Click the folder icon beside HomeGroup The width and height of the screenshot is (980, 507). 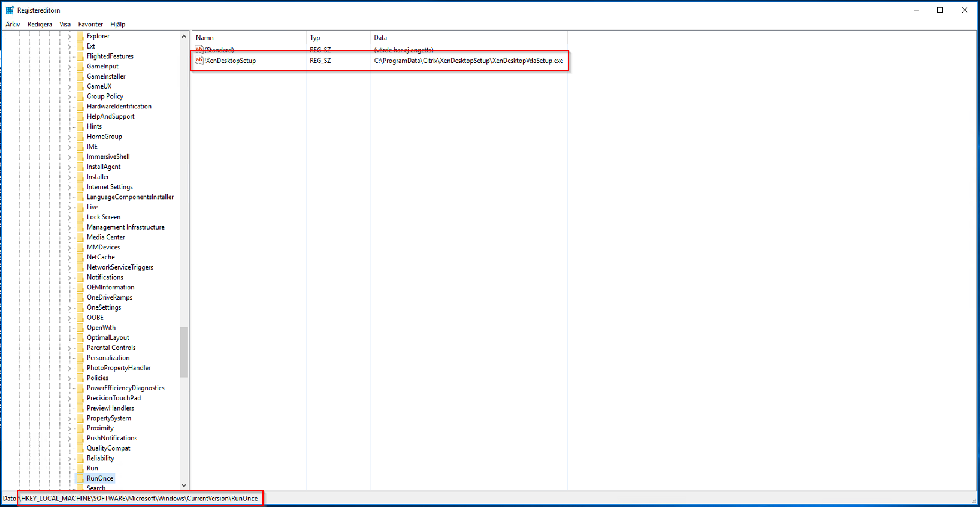pos(80,137)
